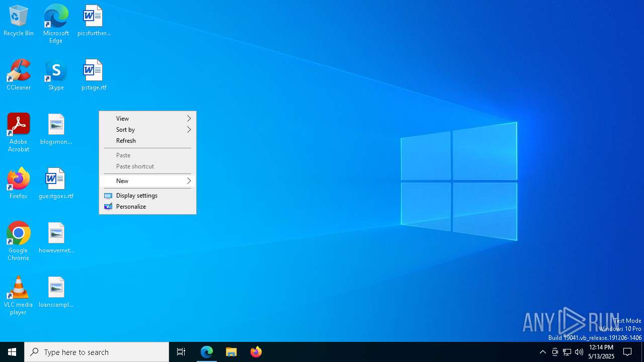The image size is (644, 362).
Task: Select the blogsmon image file icon
Action: click(x=56, y=129)
